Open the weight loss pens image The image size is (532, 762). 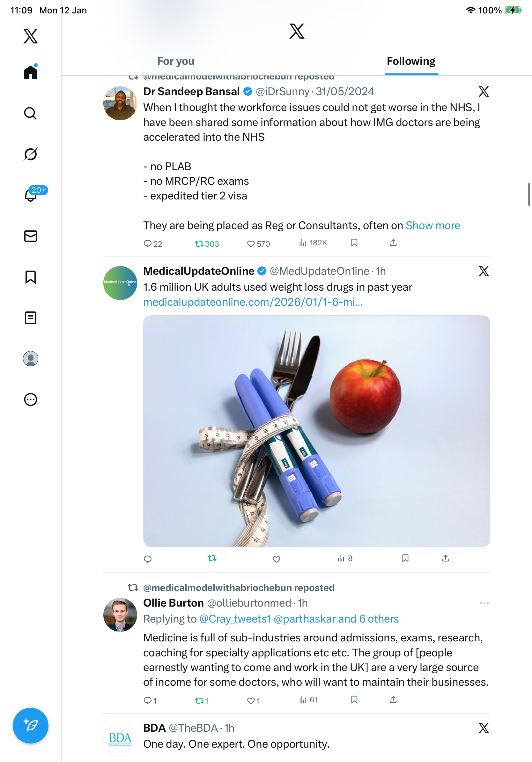[316, 431]
